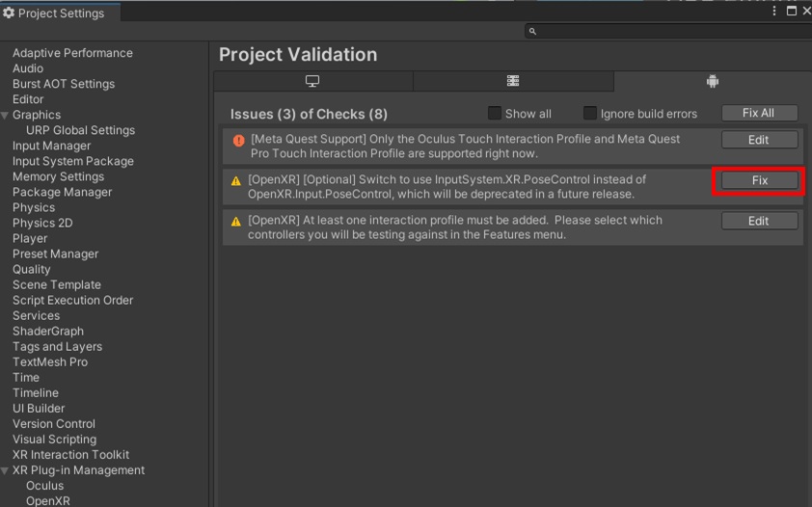
Task: Open Player settings
Action: [30, 239]
